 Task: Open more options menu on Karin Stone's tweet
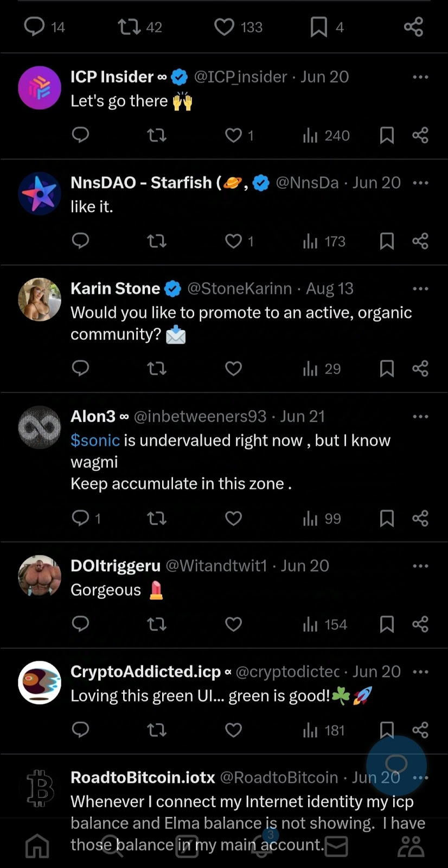point(420,289)
